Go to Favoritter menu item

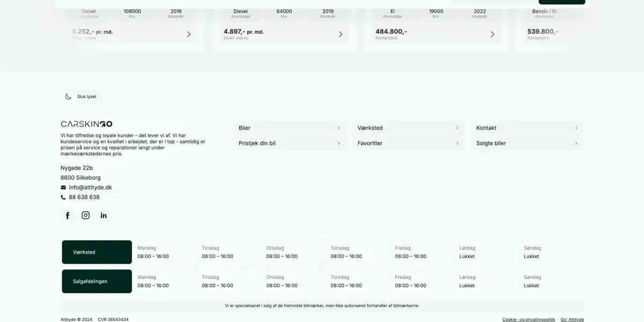[408, 143]
